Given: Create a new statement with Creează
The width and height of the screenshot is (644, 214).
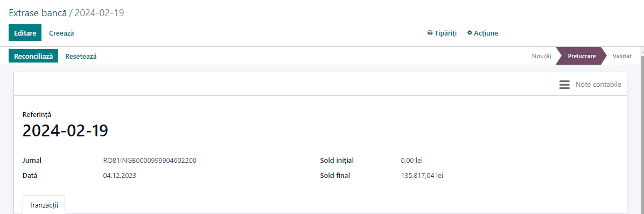Looking at the screenshot, I should (61, 33).
